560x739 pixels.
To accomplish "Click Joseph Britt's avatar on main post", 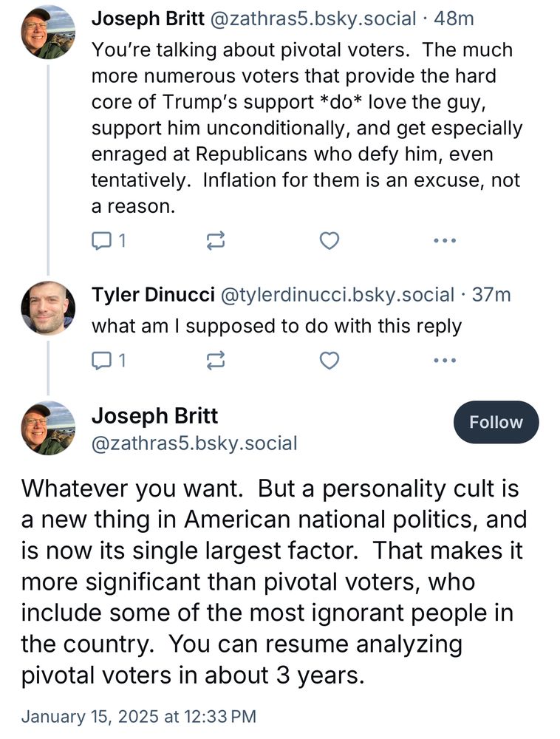I will pos(47,428).
